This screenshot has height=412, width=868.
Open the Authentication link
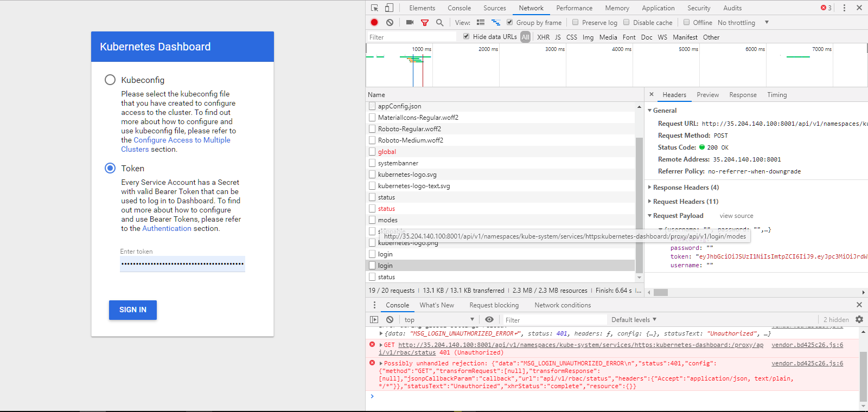pyautogui.click(x=167, y=228)
